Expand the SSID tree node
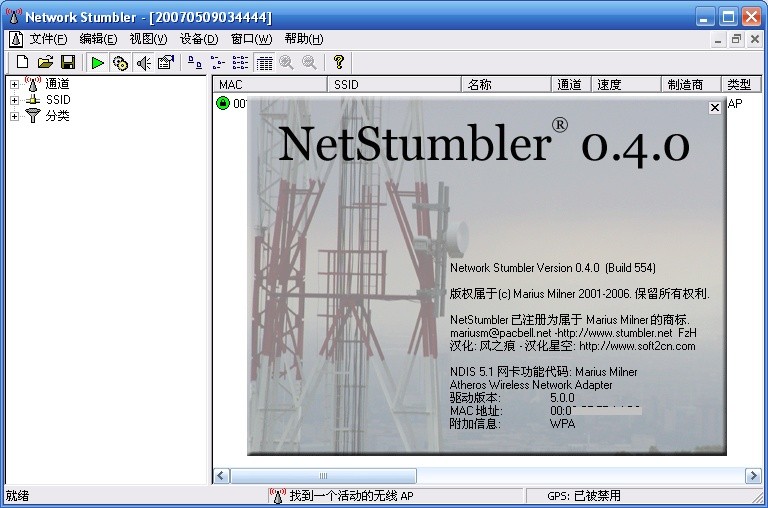Screen dimensions: 768x508 (14, 100)
